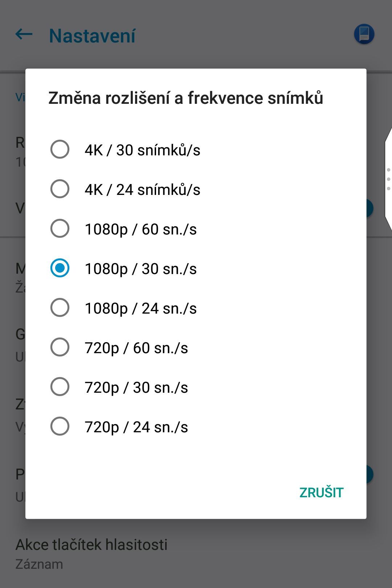Tap the "720p / 24 sn./s" label
The height and width of the screenshot is (588, 392).
(136, 427)
